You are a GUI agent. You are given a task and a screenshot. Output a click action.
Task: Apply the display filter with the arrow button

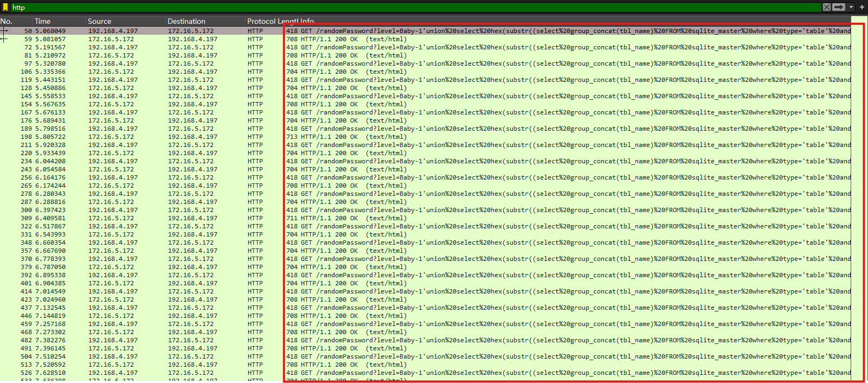839,7
